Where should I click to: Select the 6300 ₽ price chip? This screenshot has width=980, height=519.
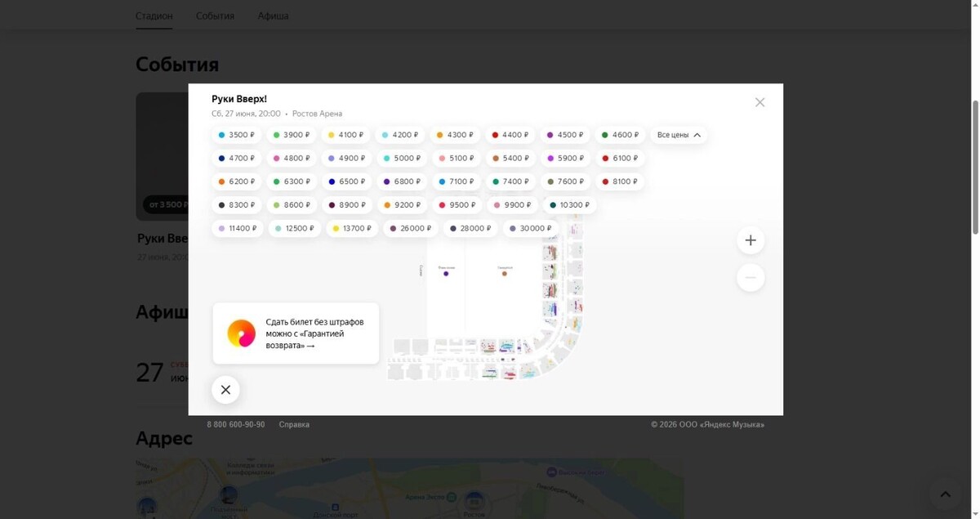[292, 181]
